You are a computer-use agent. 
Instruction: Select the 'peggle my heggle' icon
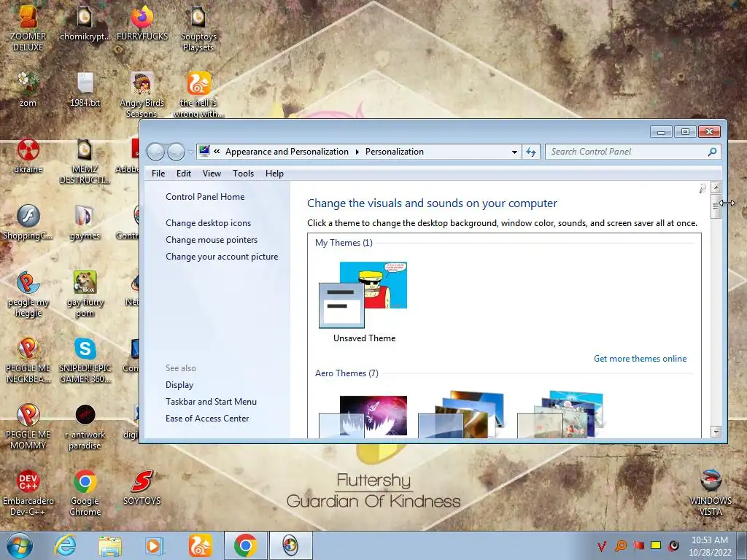click(x=28, y=294)
